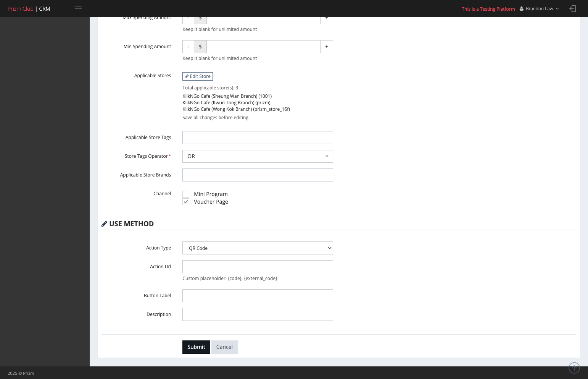The width and height of the screenshot is (588, 379).
Task: Click the Action Url input field
Action: point(258,267)
